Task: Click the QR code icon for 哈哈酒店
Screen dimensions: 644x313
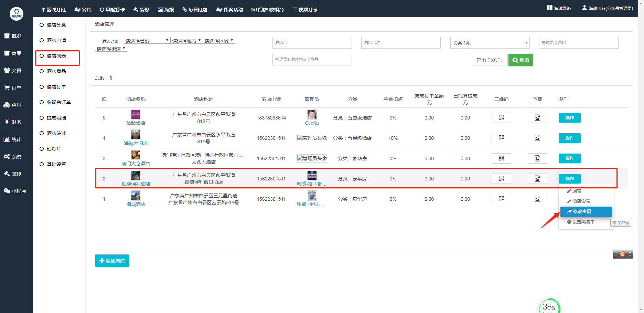Action: pos(501,118)
